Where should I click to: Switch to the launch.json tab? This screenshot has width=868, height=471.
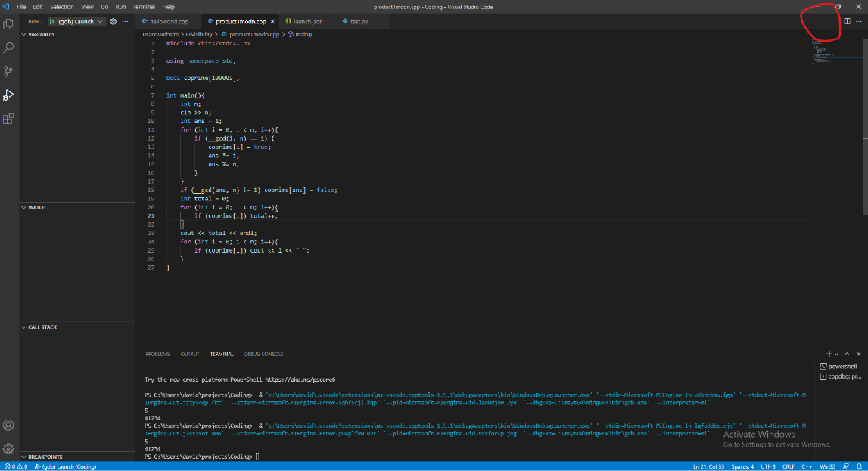[x=308, y=22]
